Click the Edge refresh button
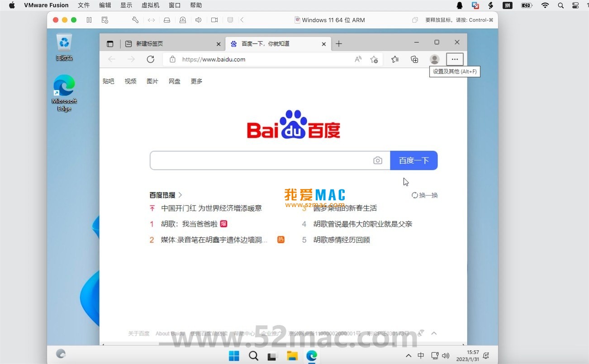Screen dimensions: 589x364 (x=151, y=59)
